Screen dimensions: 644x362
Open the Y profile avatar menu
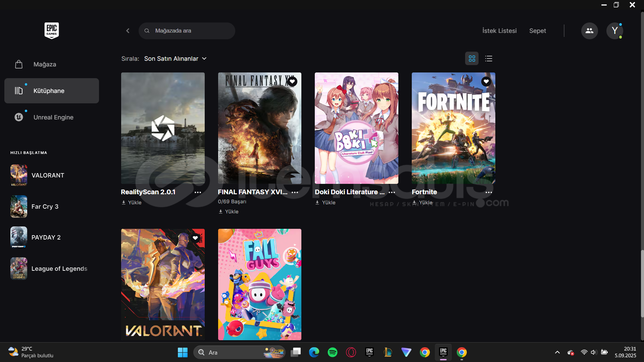coord(614,31)
